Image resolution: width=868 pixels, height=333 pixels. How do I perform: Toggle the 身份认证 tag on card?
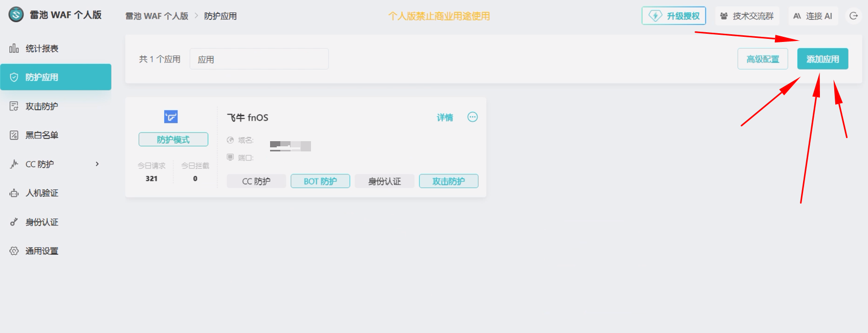pyautogui.click(x=385, y=181)
